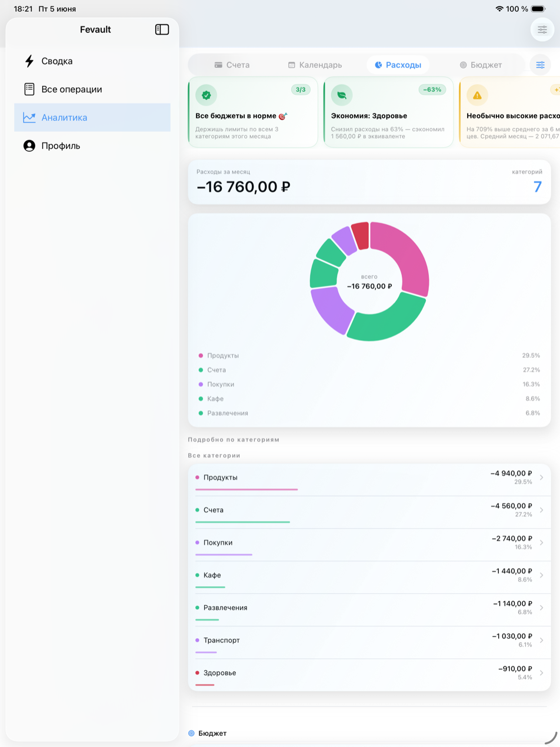Open Профиль in the sidebar
The height and width of the screenshot is (747, 560).
92,146
